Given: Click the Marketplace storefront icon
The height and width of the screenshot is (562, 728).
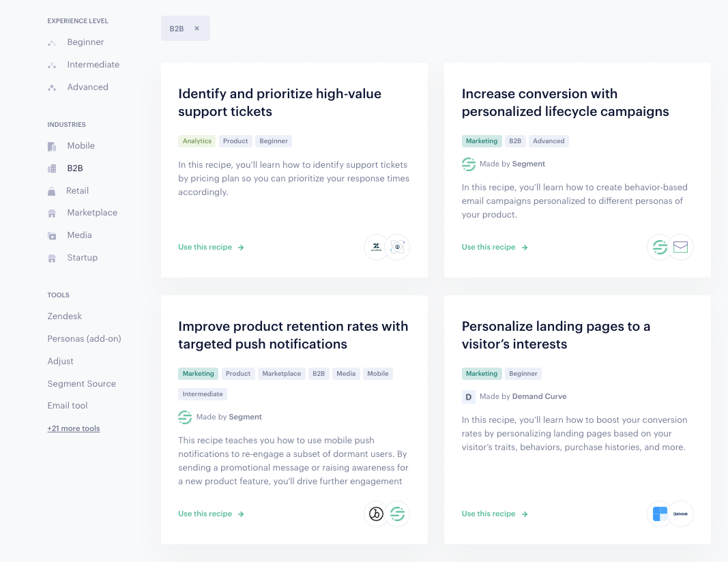Looking at the screenshot, I should [x=52, y=213].
